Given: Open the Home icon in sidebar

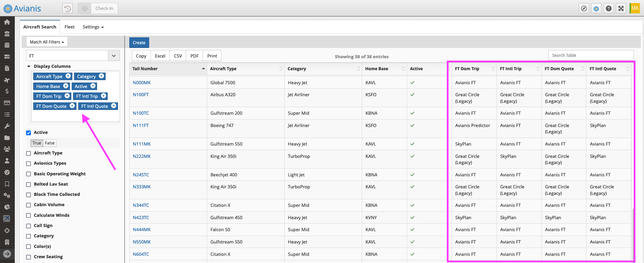Looking at the screenshot, I should pos(7,22).
